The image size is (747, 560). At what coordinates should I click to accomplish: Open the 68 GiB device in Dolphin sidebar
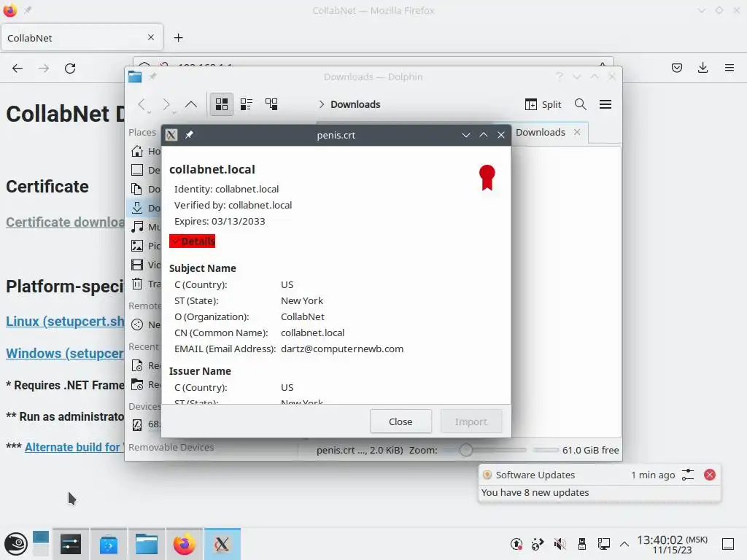[x=145, y=424]
